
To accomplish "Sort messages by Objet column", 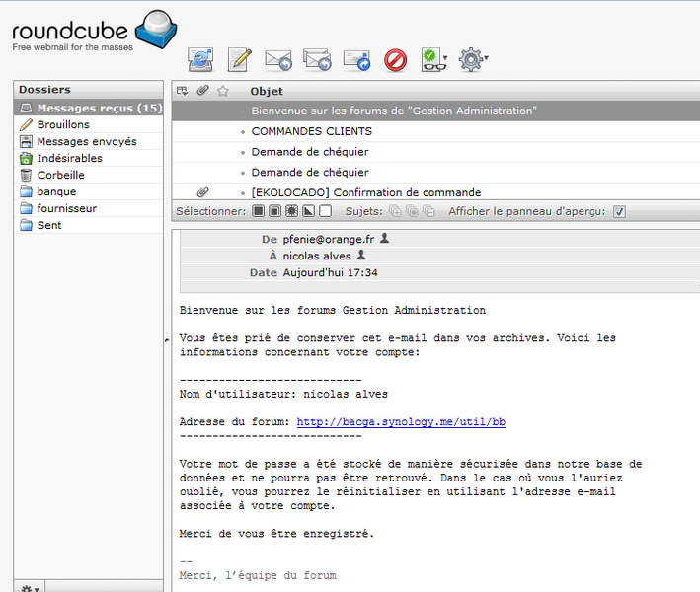I will [267, 91].
